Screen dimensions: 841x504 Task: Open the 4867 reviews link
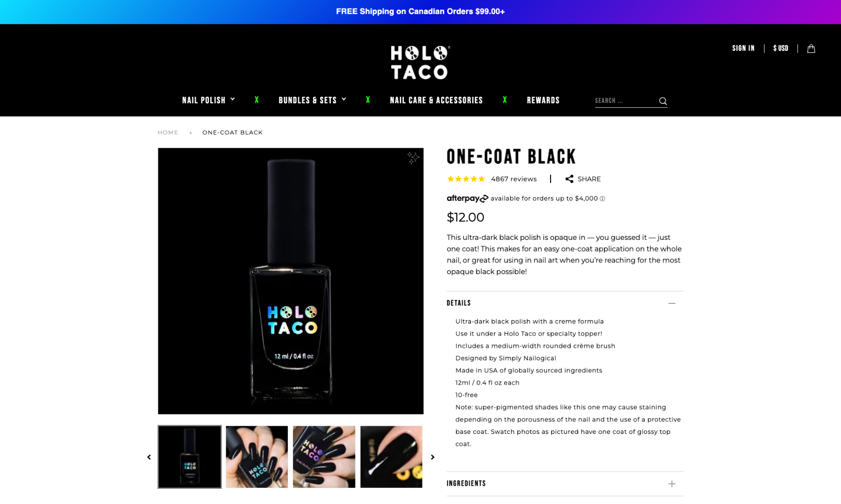pyautogui.click(x=513, y=179)
